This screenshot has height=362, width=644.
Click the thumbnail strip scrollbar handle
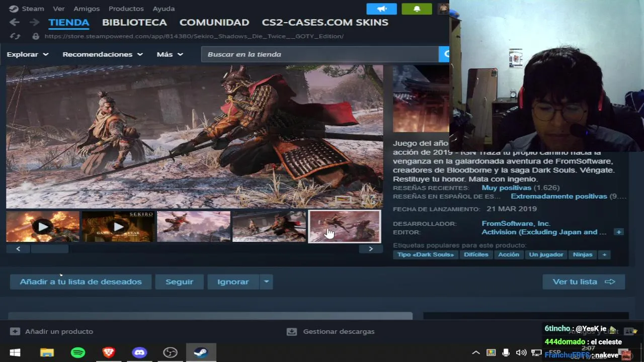(50, 248)
